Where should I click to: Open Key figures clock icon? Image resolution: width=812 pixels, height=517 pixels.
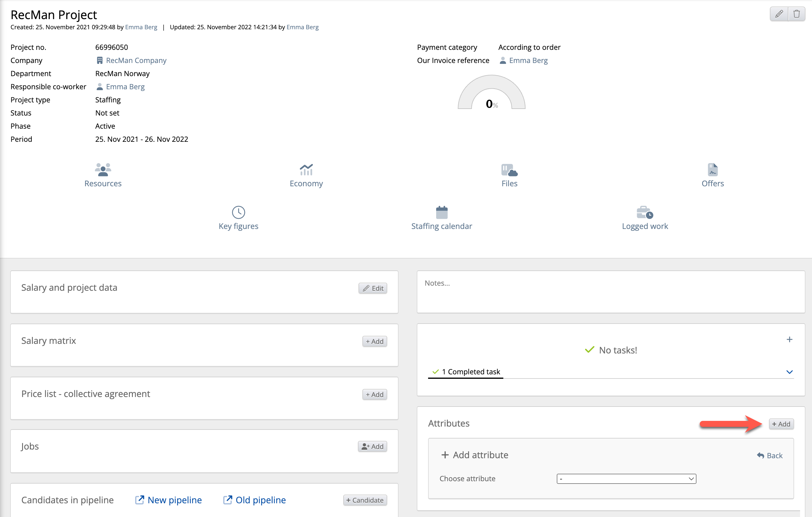239,213
